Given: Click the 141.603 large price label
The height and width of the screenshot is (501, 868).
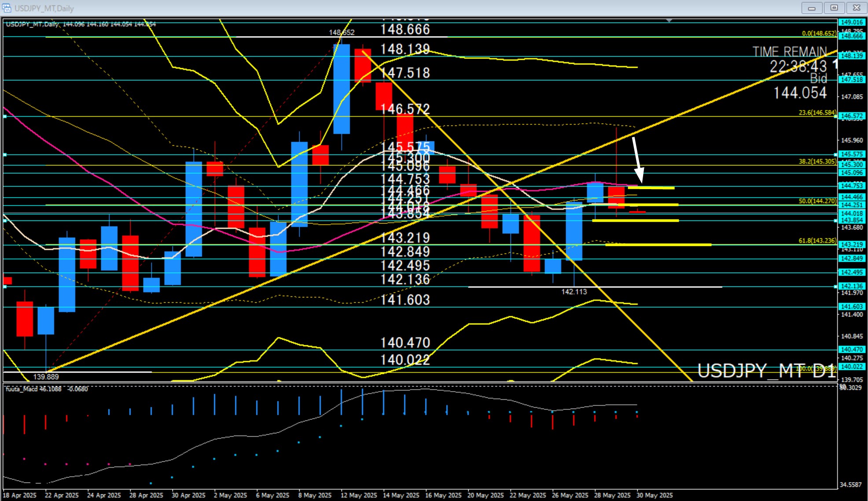Looking at the screenshot, I should click(x=405, y=300).
